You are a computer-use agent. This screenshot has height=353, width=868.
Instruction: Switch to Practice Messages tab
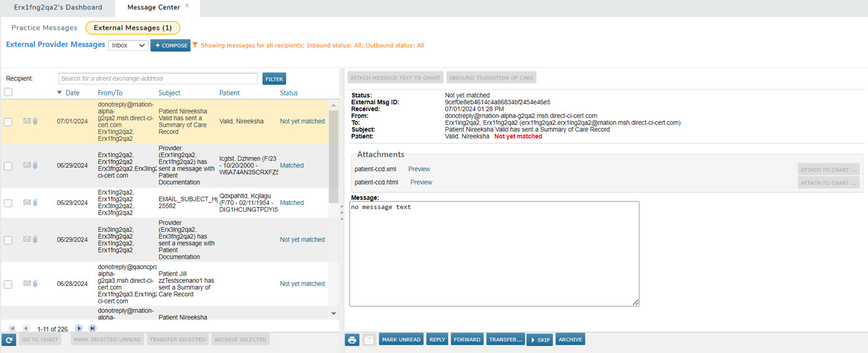(x=44, y=28)
